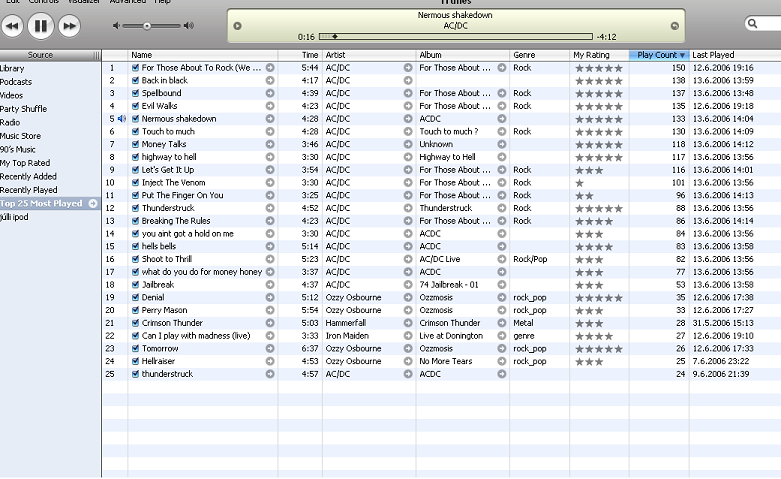Uncheck the Tomorrow checkbox
This screenshot has width=781, height=479.
click(135, 348)
